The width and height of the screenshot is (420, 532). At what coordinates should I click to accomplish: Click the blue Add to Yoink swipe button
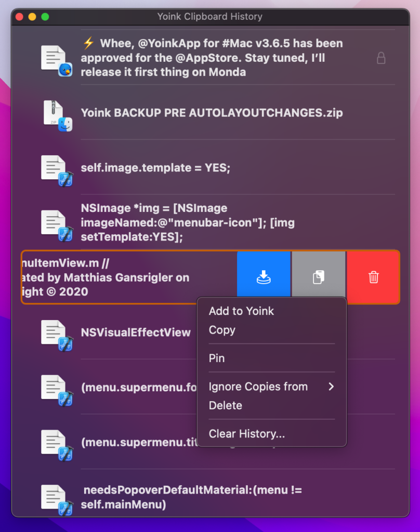point(264,277)
